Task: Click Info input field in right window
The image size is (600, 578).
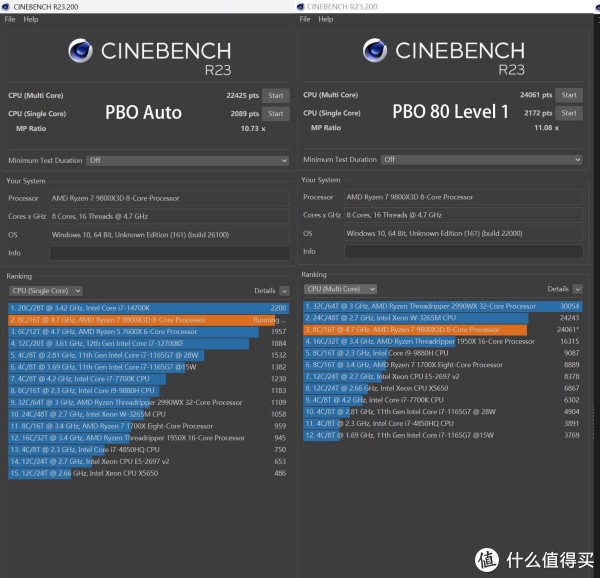Action: 464,251
